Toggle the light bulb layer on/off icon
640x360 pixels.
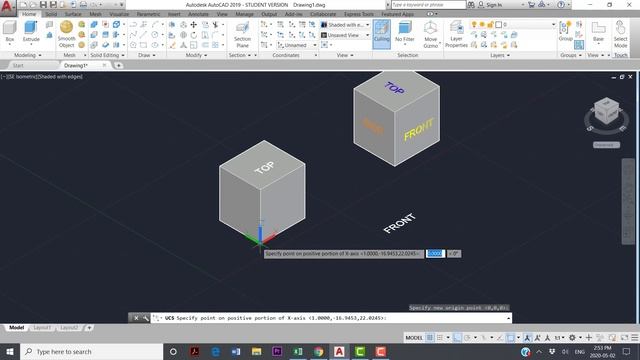pos(474,25)
